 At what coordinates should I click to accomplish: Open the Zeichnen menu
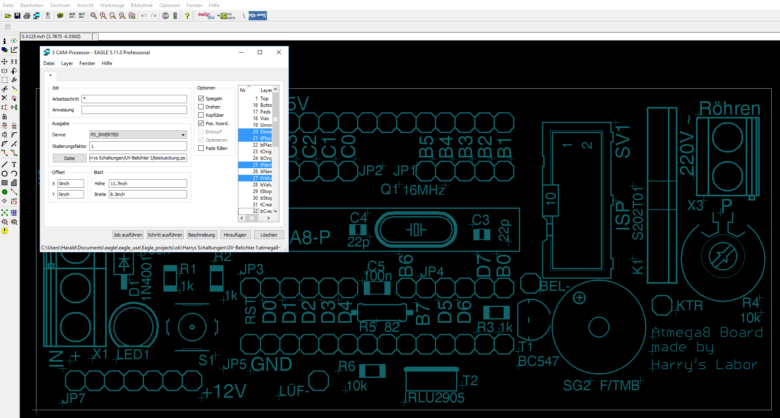(60, 5)
